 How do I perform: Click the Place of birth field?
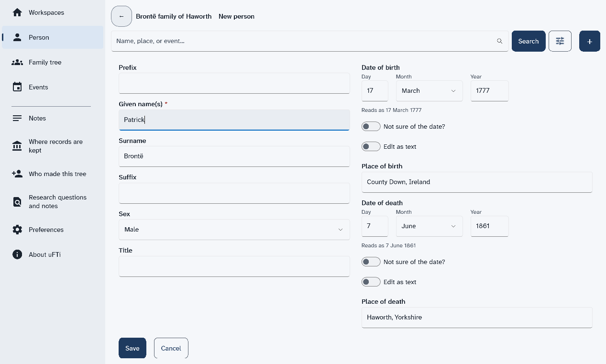[x=477, y=182]
